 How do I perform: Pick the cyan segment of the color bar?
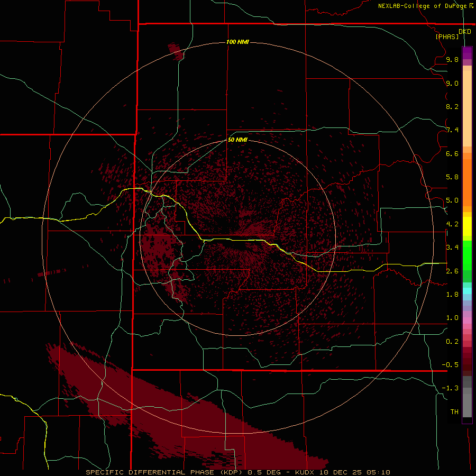pos(467,291)
